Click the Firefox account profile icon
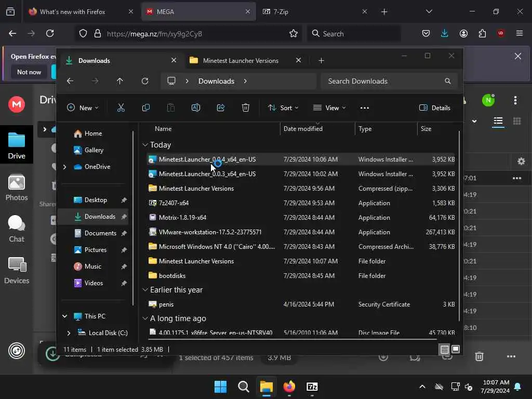Screen dimensions: 532x399 pos(463,33)
